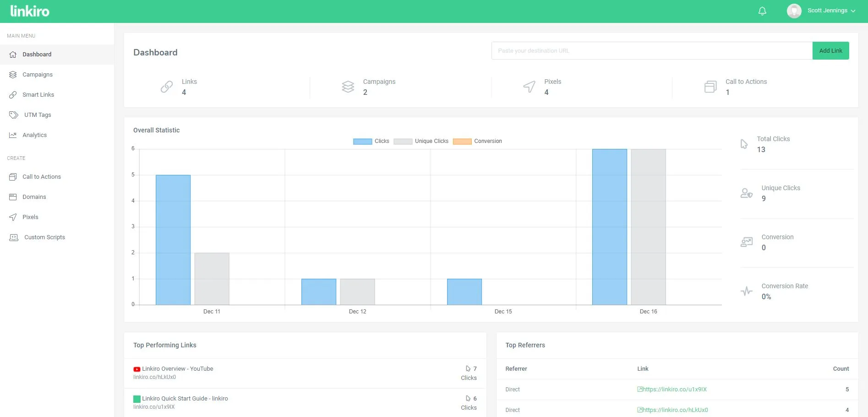
Task: Click the Call to Actions summary icon
Action: click(710, 87)
